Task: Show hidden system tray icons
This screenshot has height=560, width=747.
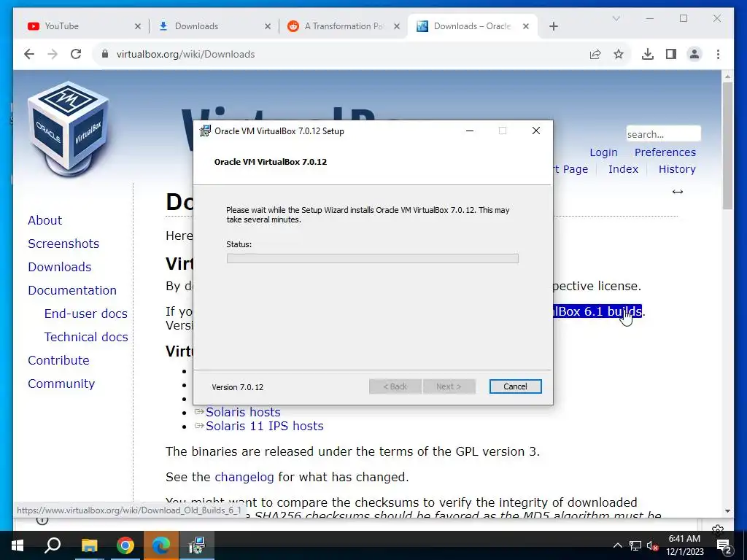Action: pyautogui.click(x=617, y=545)
